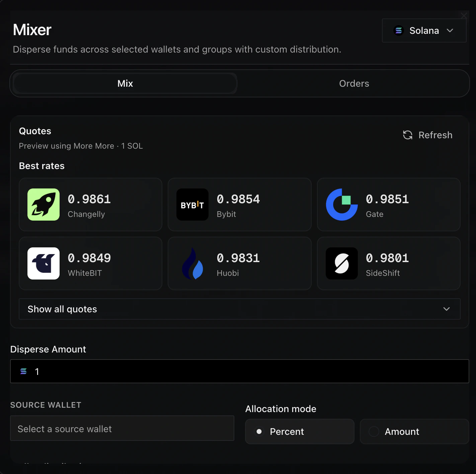Click the Quotes heading
Screen dimensions: 476x474
coord(35,131)
